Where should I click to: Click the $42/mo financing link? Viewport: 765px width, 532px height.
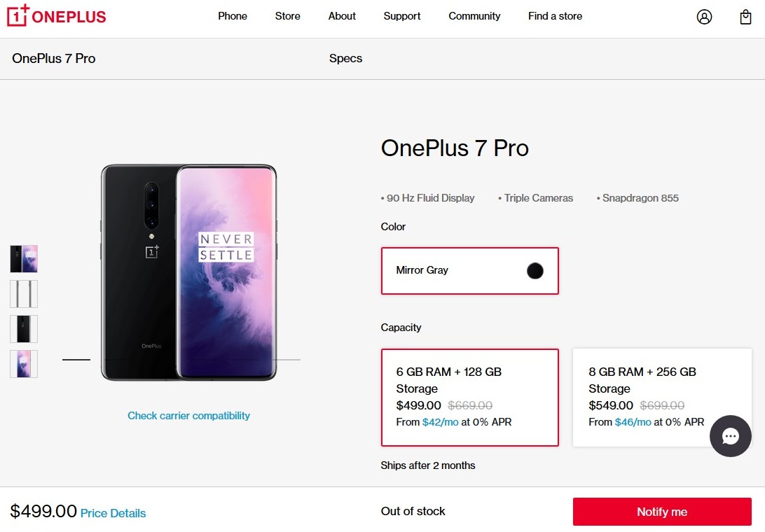click(440, 422)
